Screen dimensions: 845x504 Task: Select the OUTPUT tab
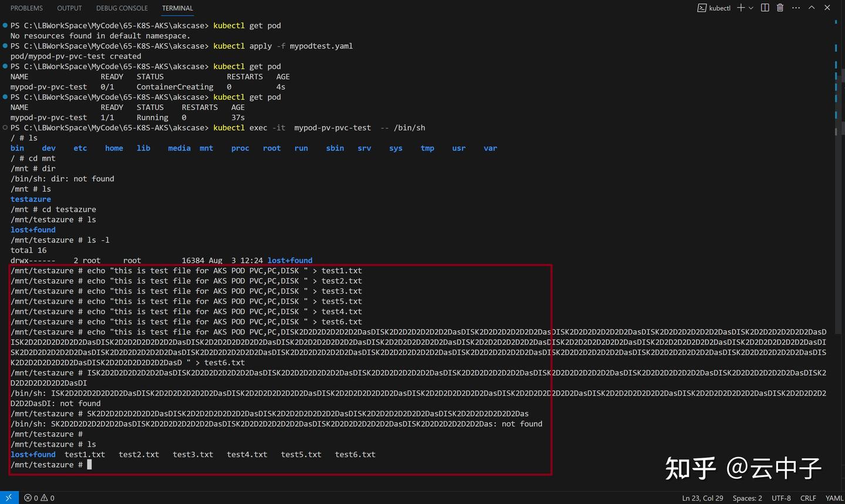click(69, 8)
